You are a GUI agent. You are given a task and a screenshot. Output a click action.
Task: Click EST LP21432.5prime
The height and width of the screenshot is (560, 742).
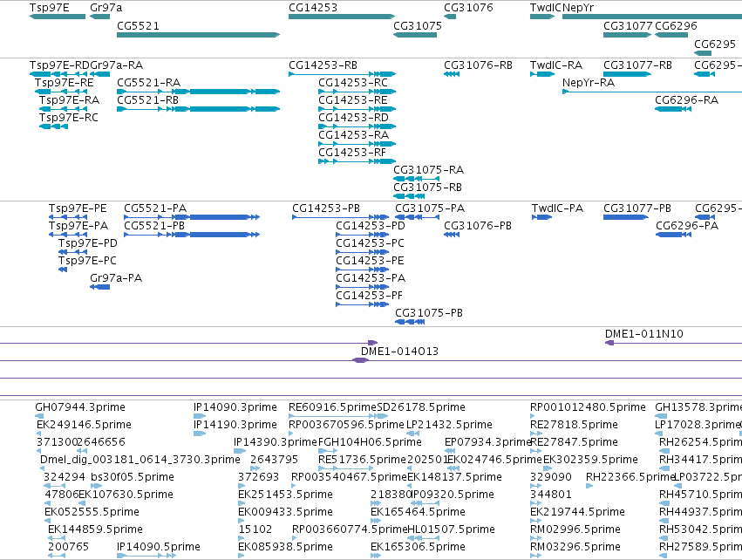450,425
